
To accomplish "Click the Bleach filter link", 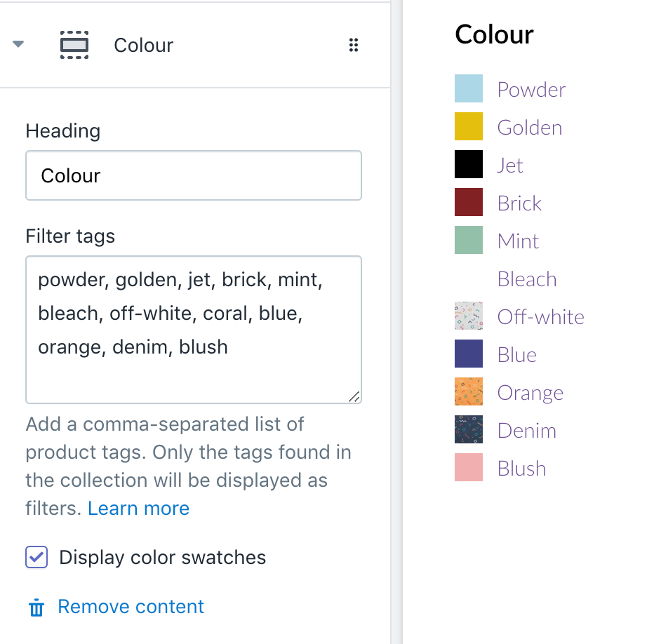I will click(526, 279).
